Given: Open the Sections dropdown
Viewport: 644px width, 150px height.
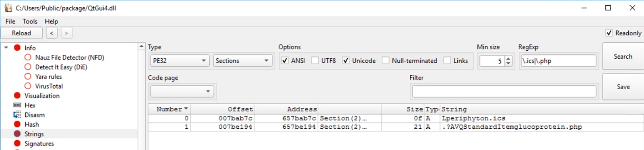Looking at the screenshot, I should pos(243,61).
